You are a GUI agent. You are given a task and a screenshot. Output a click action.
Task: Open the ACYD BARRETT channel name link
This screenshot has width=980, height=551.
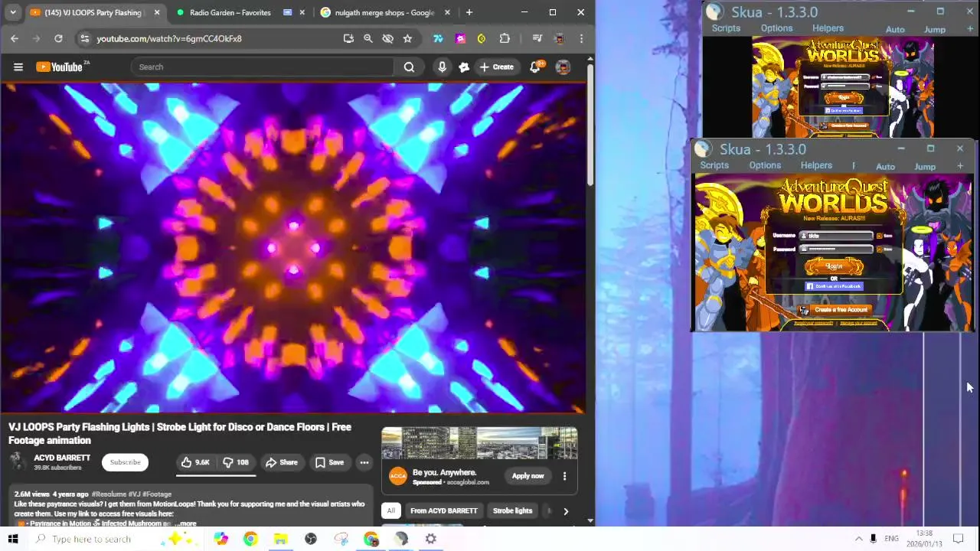62,458
